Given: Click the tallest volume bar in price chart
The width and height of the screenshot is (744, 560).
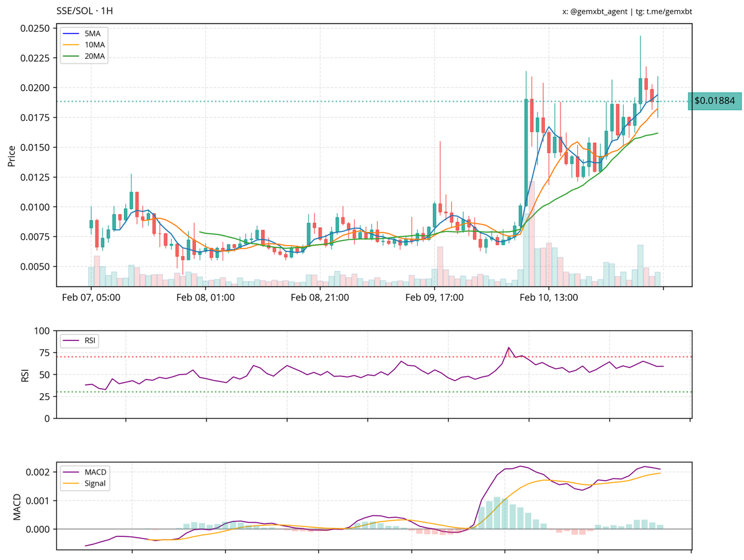Looking at the screenshot, I should [532, 233].
